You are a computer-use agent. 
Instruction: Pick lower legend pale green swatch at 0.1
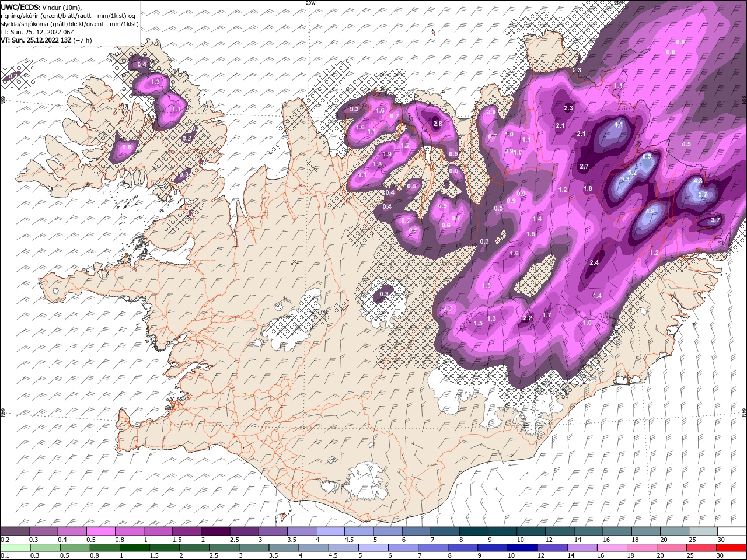pos(15,548)
